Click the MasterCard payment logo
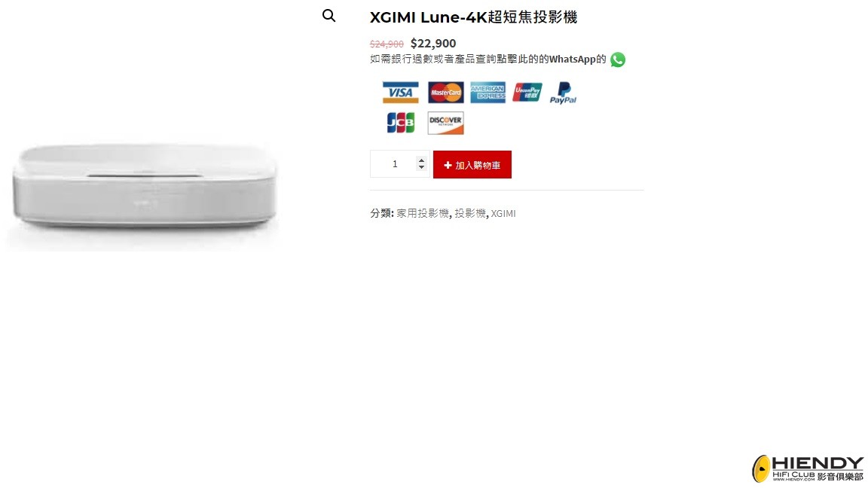 tap(445, 93)
